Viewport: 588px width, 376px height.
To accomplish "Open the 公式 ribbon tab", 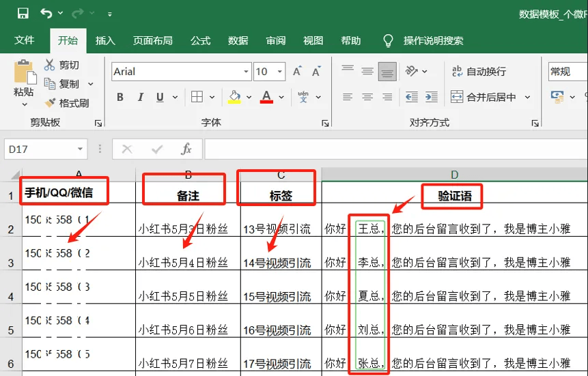I will coord(200,40).
